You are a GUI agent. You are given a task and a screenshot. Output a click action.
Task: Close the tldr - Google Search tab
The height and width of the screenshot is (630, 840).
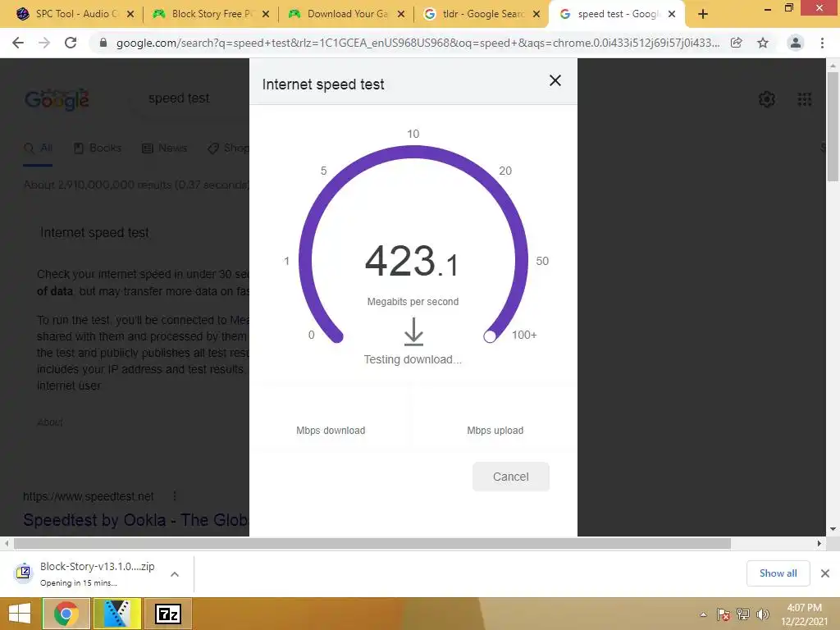coord(536,15)
